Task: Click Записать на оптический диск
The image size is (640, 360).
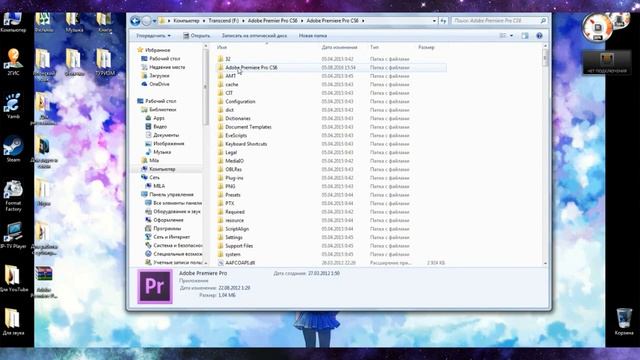Action: tap(254, 36)
